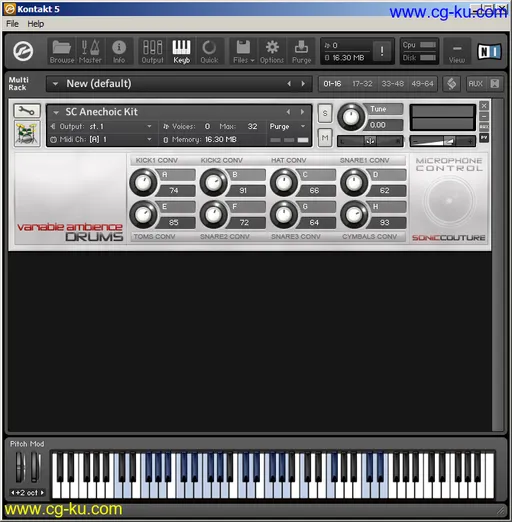Image resolution: width=512 pixels, height=522 pixels.
Task: Click the KICK2 CONV knob B
Action: pyautogui.click(x=214, y=182)
